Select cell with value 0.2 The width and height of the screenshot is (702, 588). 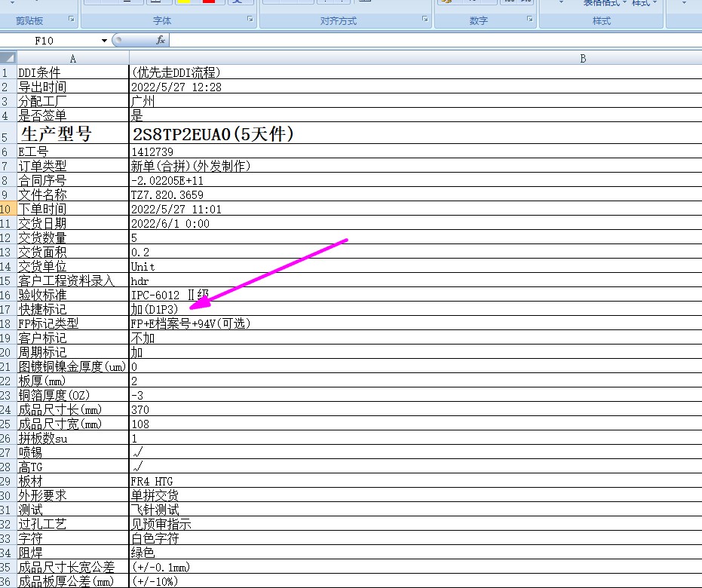(415, 252)
